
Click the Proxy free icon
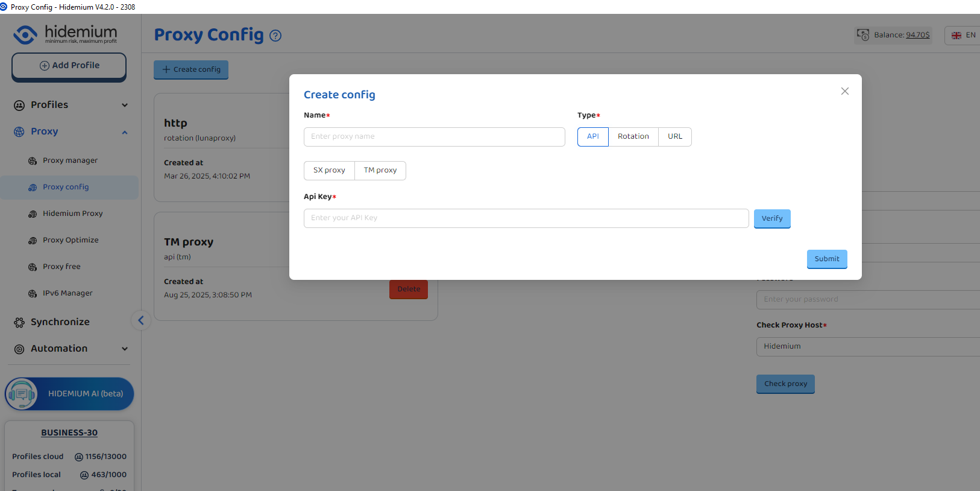tap(33, 267)
